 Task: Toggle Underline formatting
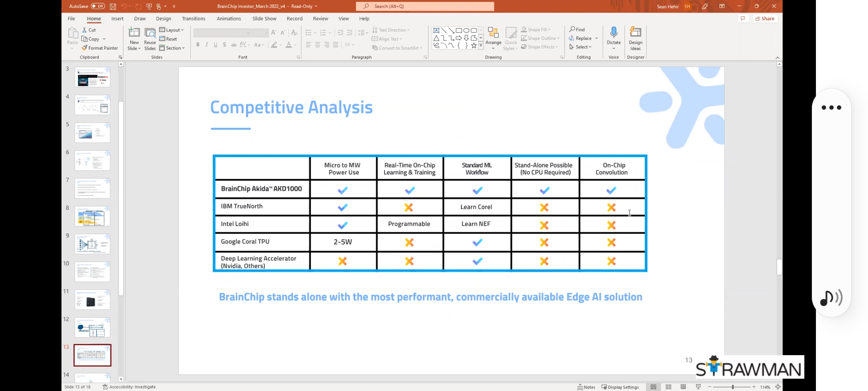pos(216,45)
